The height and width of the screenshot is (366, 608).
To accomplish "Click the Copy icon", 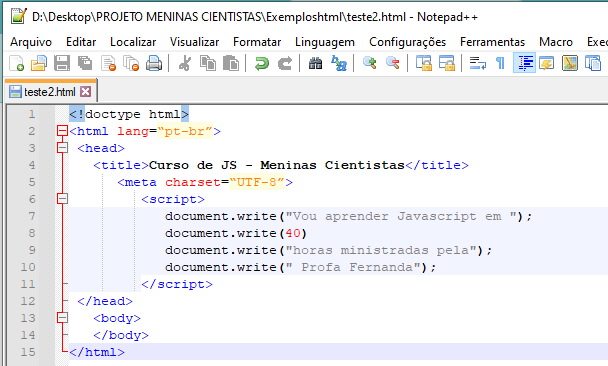I will click(x=208, y=63).
